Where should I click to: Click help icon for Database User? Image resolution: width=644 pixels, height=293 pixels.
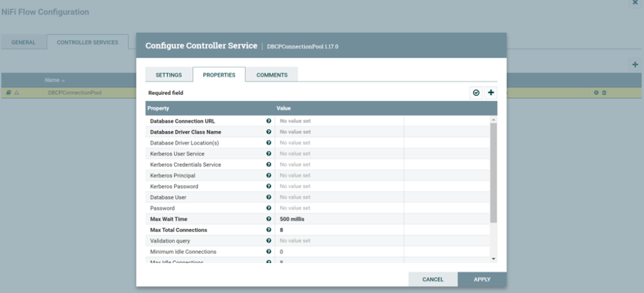coord(268,197)
